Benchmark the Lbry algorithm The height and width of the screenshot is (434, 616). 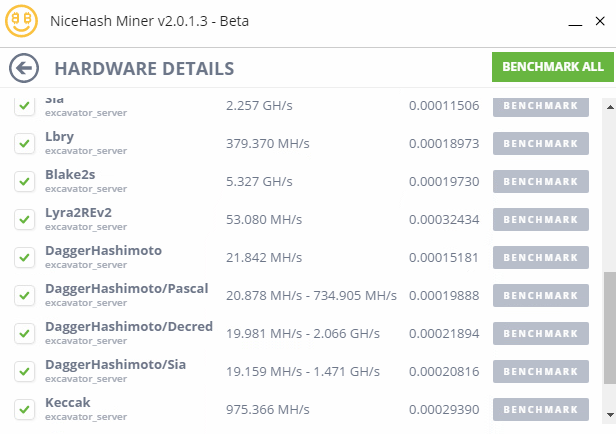[x=540, y=144]
